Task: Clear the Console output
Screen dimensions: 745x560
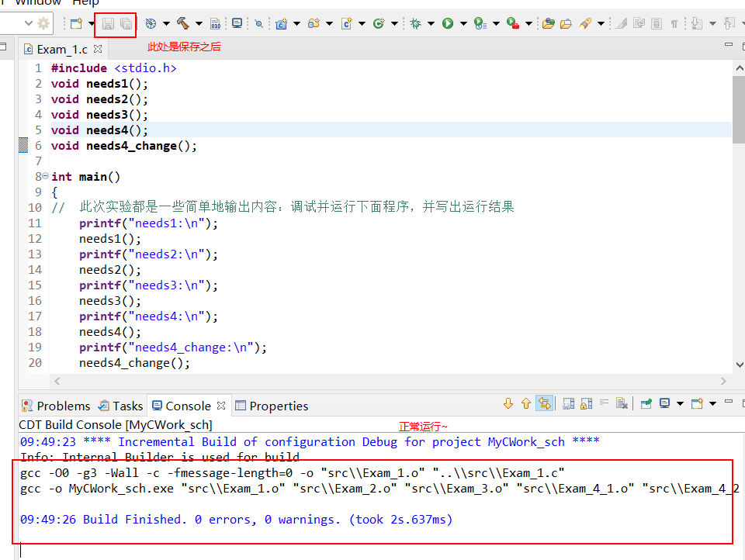Action: pos(622,403)
